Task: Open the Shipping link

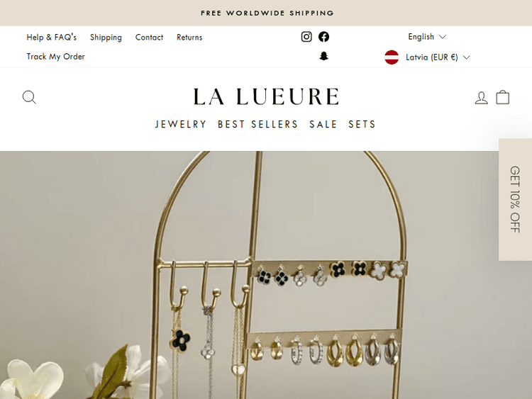Action: (106, 38)
